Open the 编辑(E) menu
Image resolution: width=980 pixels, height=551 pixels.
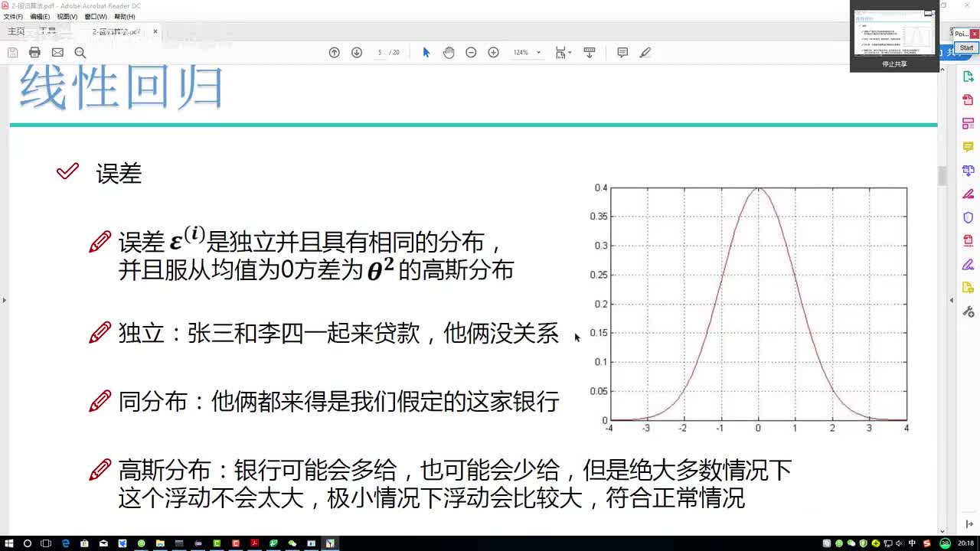40,16
